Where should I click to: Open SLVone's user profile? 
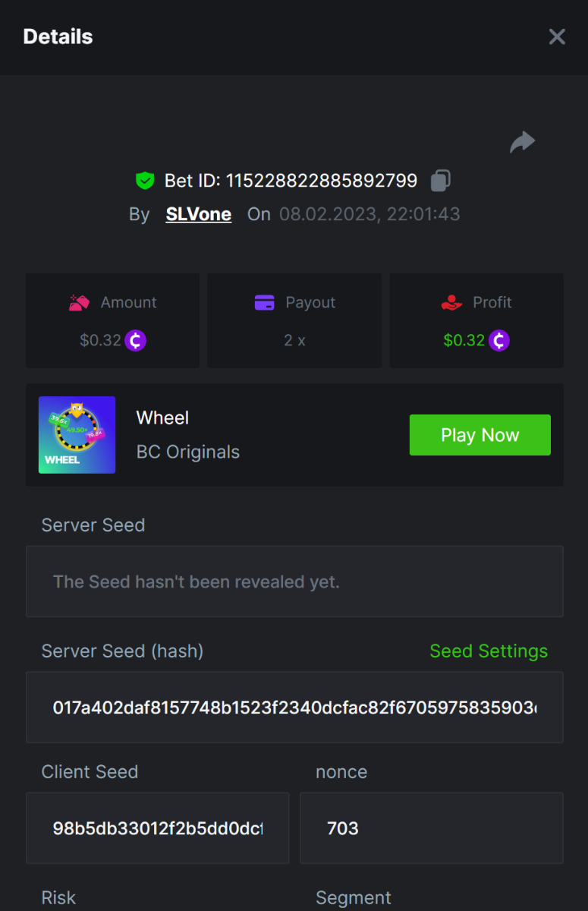(x=199, y=214)
